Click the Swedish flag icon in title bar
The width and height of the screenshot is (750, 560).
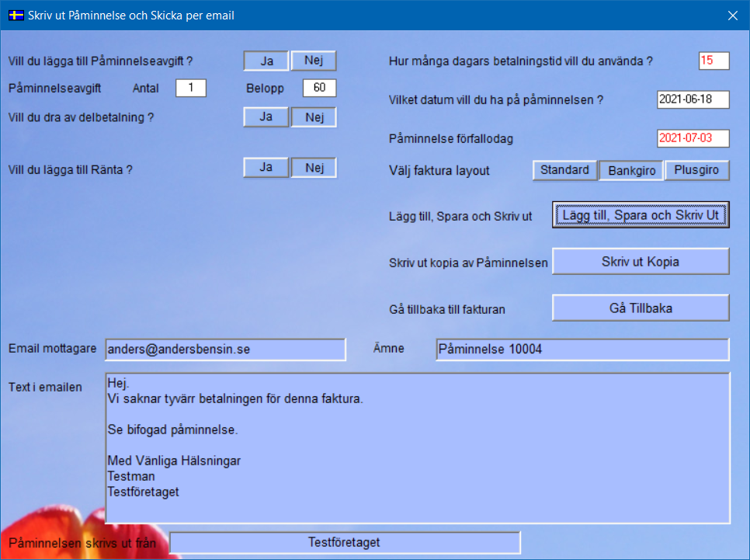point(15,15)
